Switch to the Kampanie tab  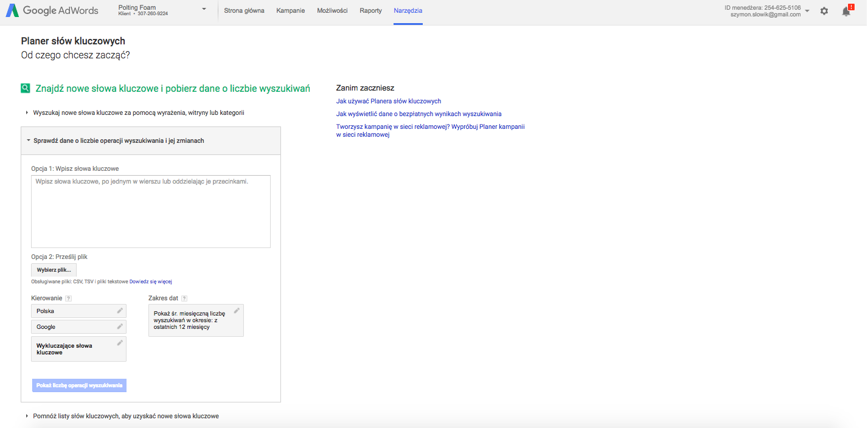[x=291, y=11]
